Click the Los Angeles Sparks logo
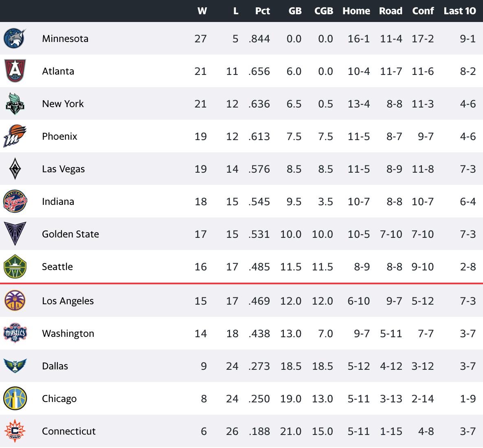483x448 pixels. click(x=15, y=301)
